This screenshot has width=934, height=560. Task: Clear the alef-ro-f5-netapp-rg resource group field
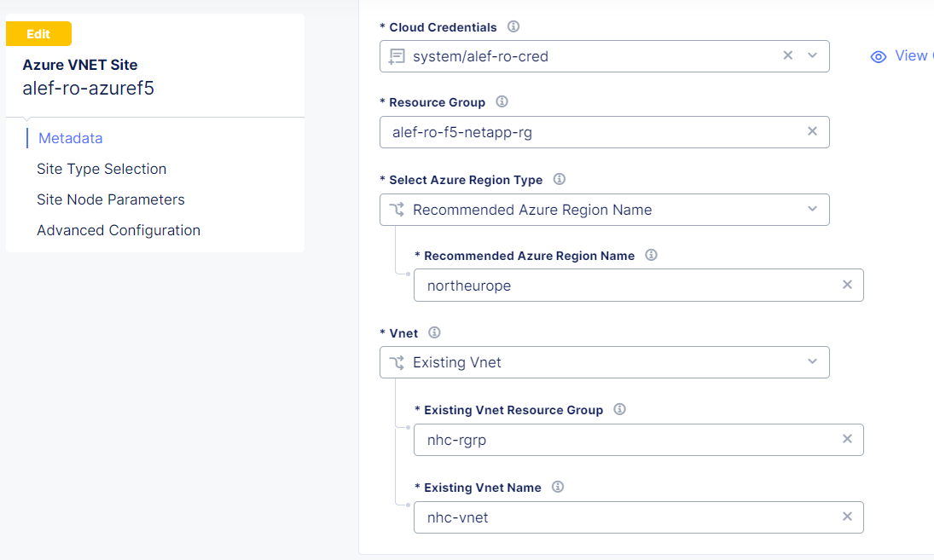coord(812,131)
